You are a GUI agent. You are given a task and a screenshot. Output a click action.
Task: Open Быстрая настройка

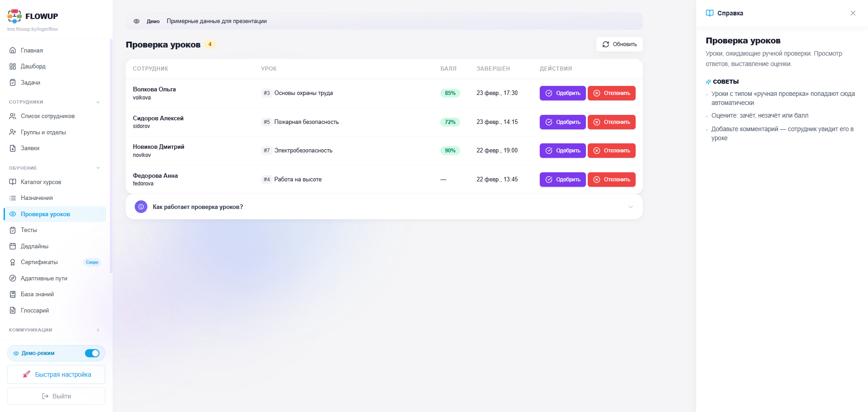pyautogui.click(x=56, y=374)
